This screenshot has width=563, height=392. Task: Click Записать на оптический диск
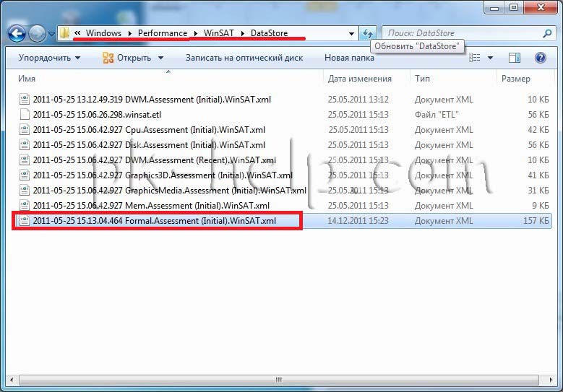[244, 58]
